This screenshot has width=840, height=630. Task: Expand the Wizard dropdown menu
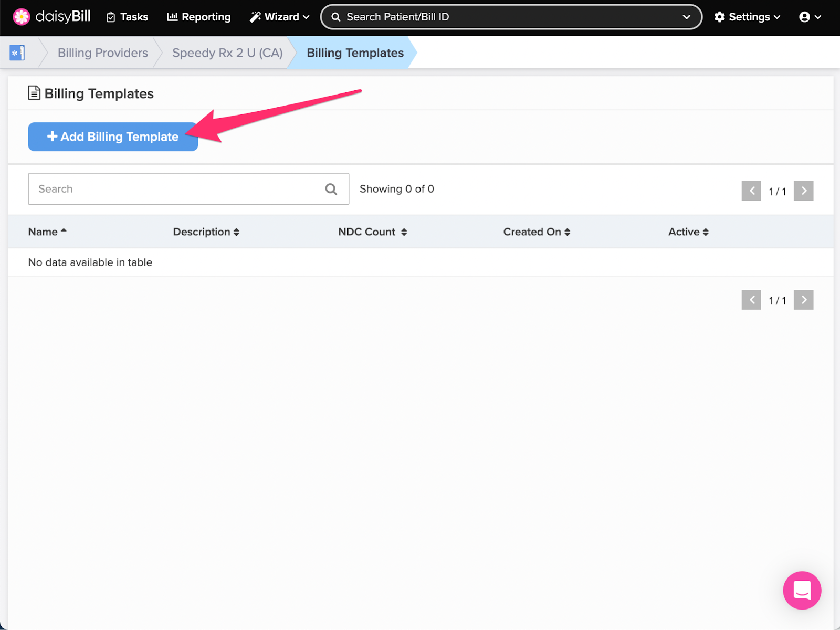(x=279, y=17)
